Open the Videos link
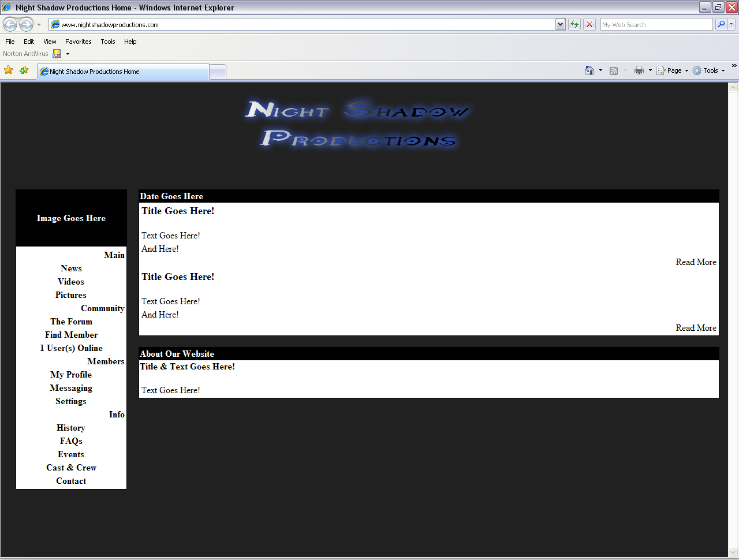739x560 pixels. click(71, 282)
